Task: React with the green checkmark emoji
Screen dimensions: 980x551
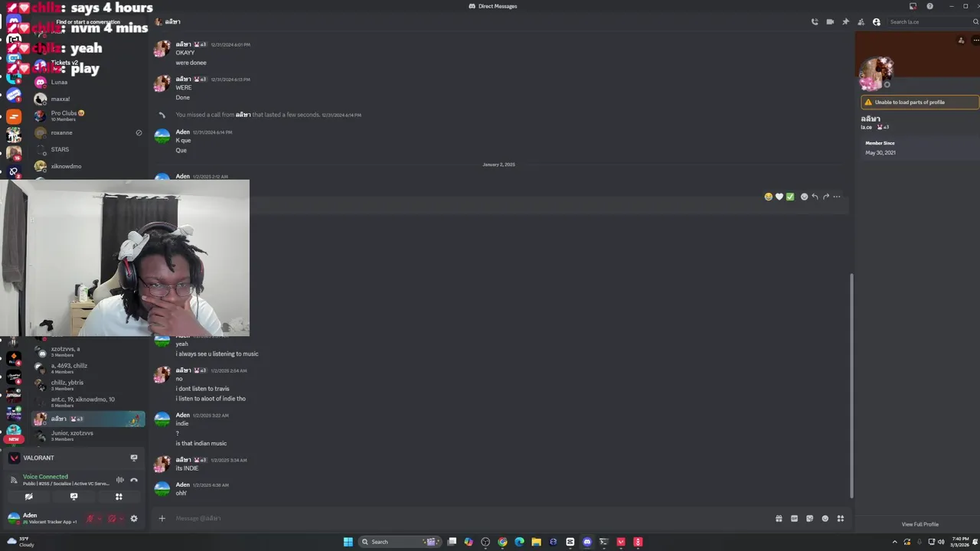Action: click(x=790, y=197)
